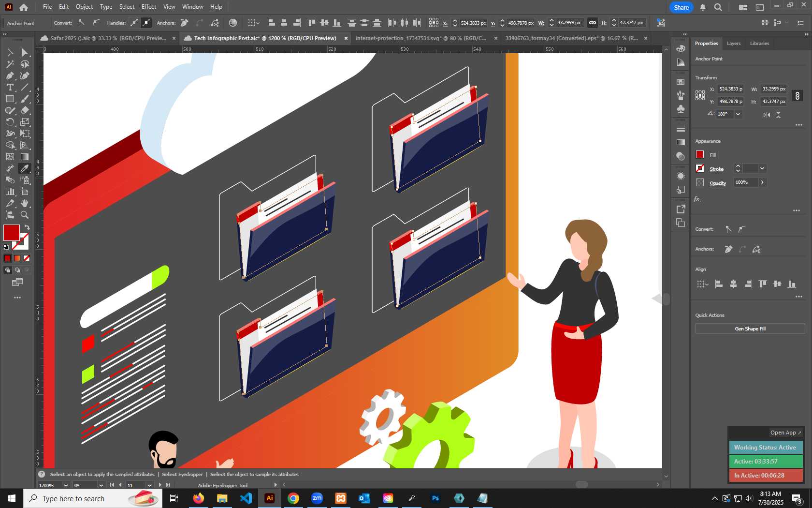Show more Transform options ellipsis
The height and width of the screenshot is (508, 812).
(799, 125)
